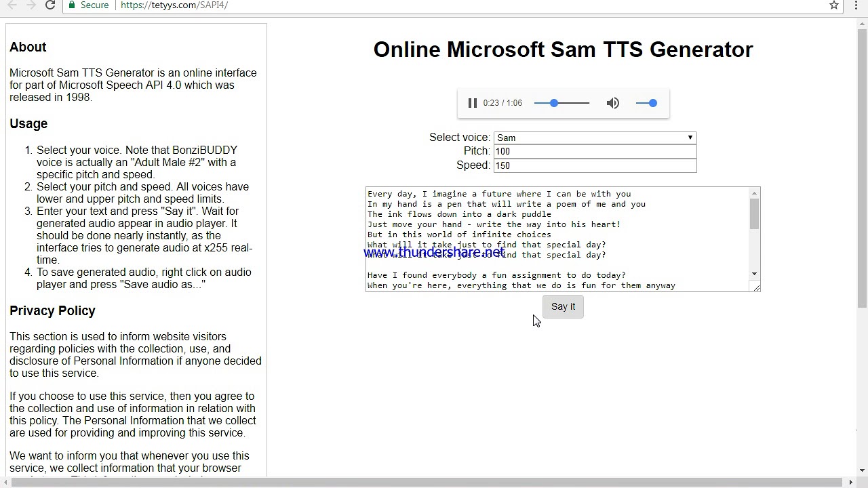Click text area scroll up arrow

754,194
